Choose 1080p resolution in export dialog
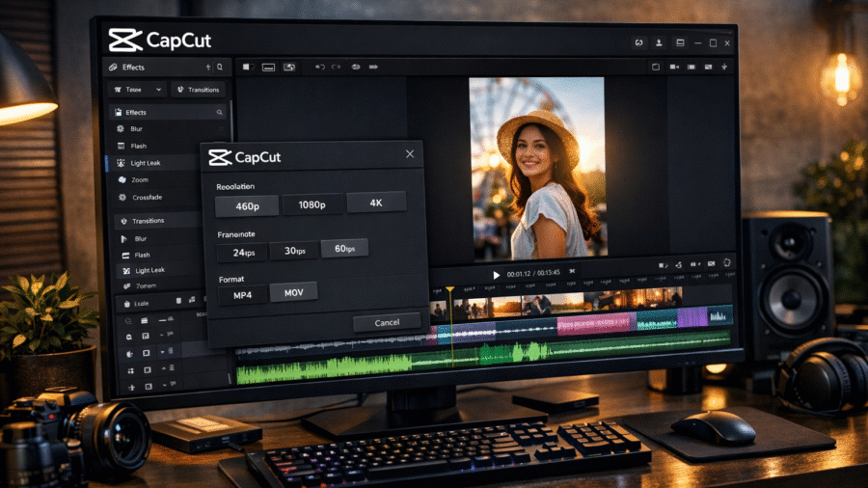Viewport: 868px width, 488px height. pos(312,204)
